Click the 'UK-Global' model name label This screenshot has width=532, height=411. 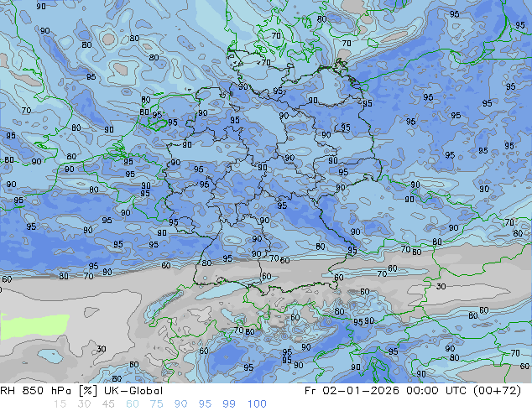pyautogui.click(x=133, y=391)
